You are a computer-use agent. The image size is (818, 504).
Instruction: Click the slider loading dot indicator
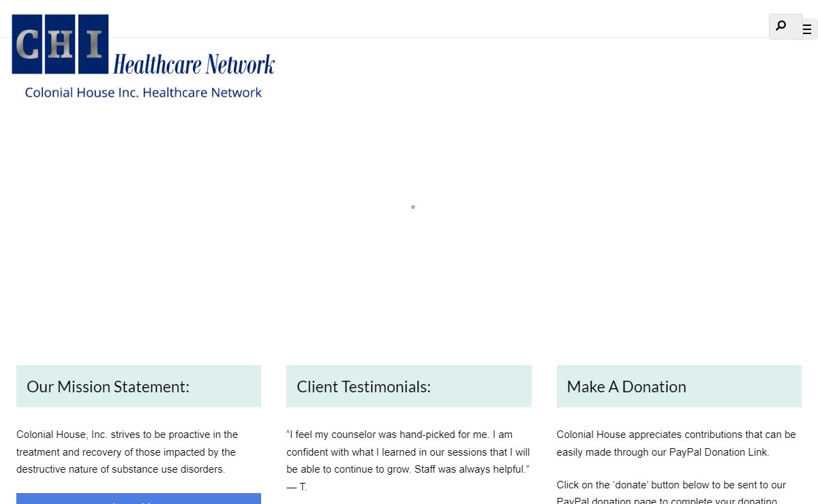[413, 207]
